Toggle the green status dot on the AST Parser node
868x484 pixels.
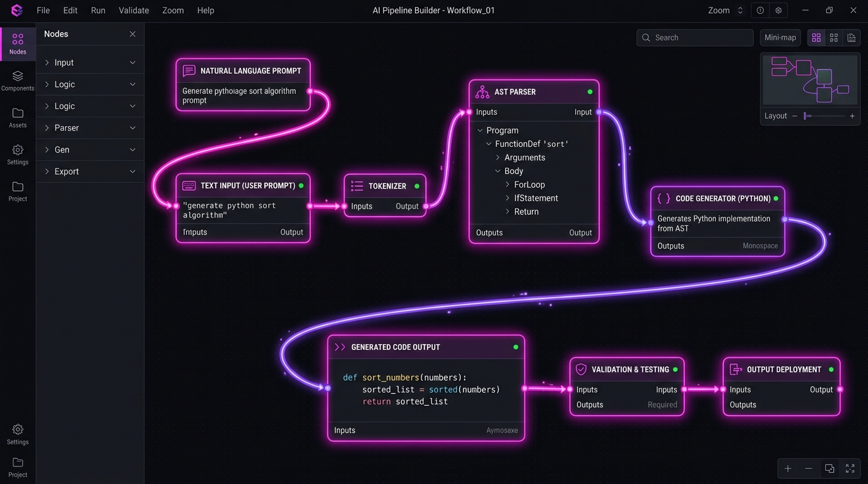pyautogui.click(x=590, y=92)
